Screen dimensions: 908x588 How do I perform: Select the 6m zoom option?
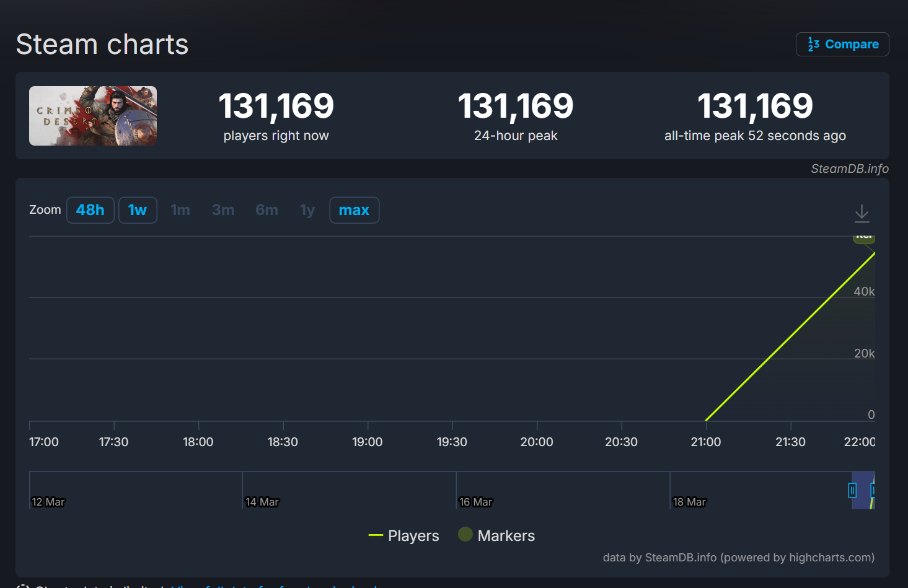[x=267, y=210]
